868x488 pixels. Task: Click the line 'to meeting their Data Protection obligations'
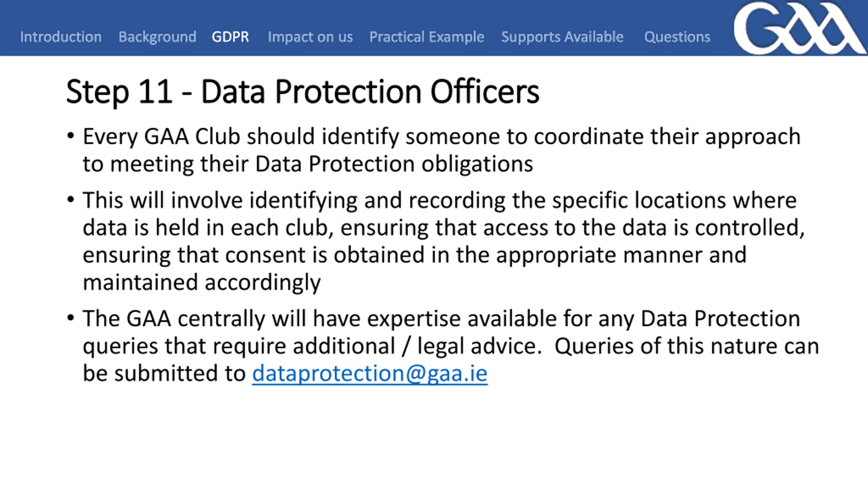click(308, 164)
